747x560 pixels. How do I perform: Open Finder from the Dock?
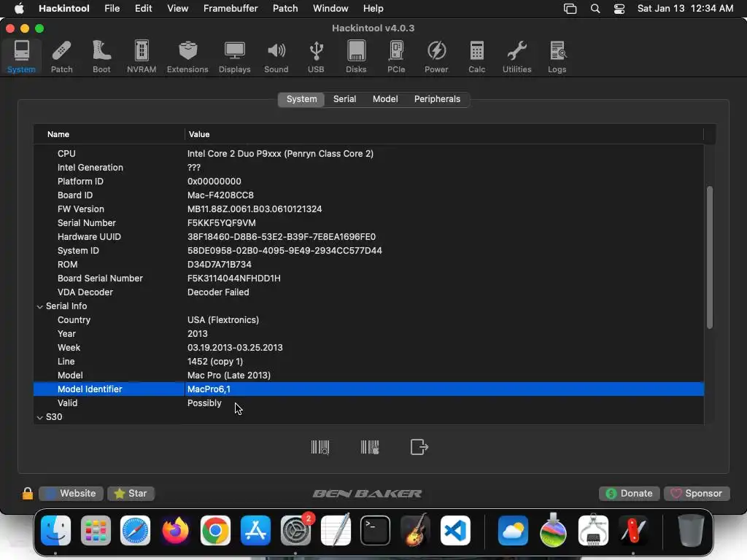point(55,530)
